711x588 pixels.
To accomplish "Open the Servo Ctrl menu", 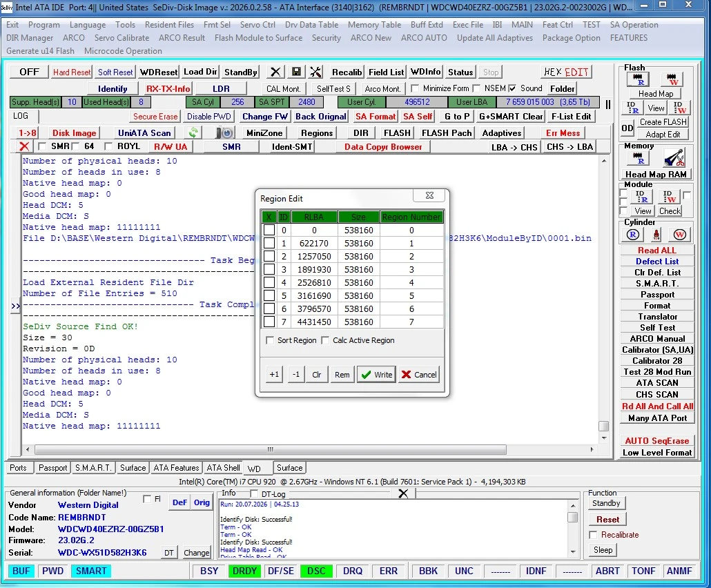I will point(257,25).
